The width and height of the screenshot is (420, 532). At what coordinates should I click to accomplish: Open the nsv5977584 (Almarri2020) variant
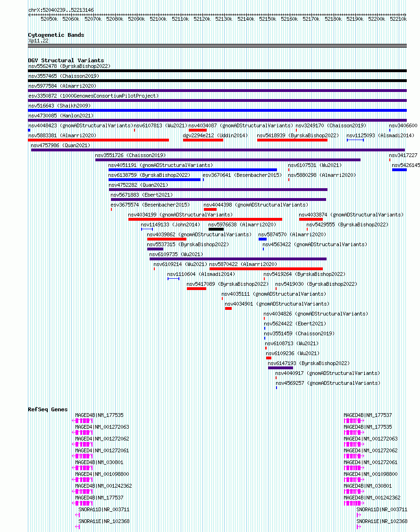coord(62,86)
